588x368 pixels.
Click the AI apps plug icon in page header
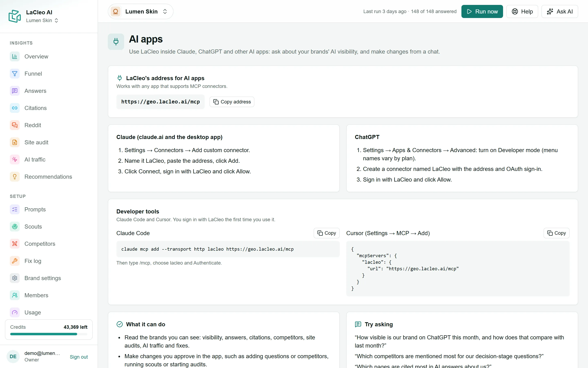[x=116, y=42]
